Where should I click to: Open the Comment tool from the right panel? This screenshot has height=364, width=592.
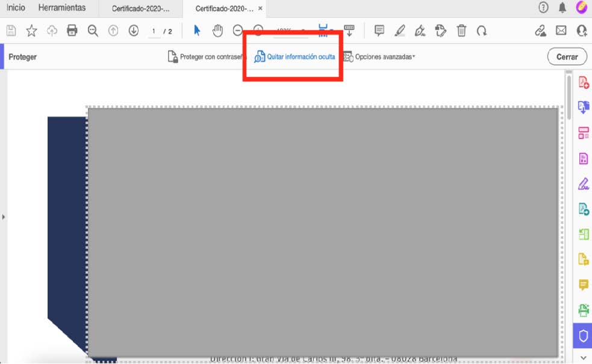coord(582,285)
